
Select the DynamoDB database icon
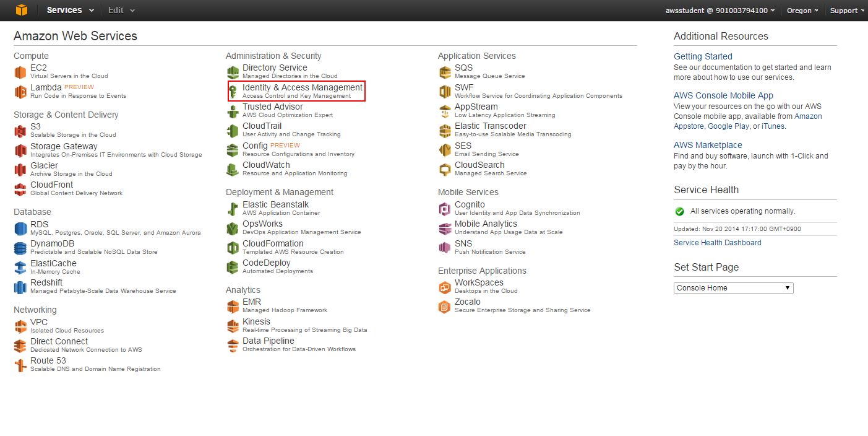(20, 248)
